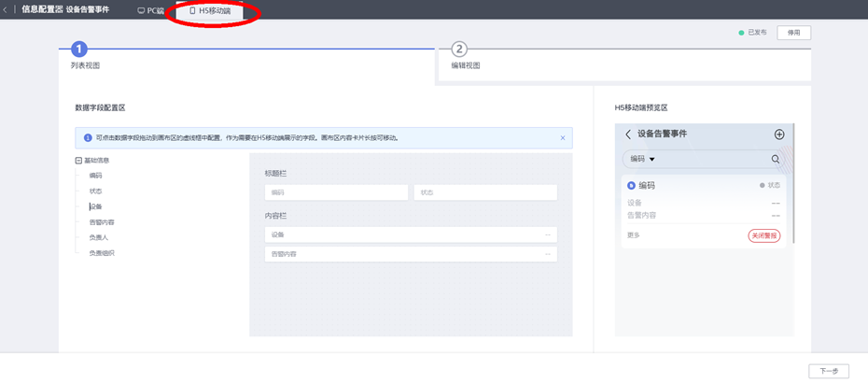Switch to the PC端 tab
The image size is (868, 383).
point(150,10)
